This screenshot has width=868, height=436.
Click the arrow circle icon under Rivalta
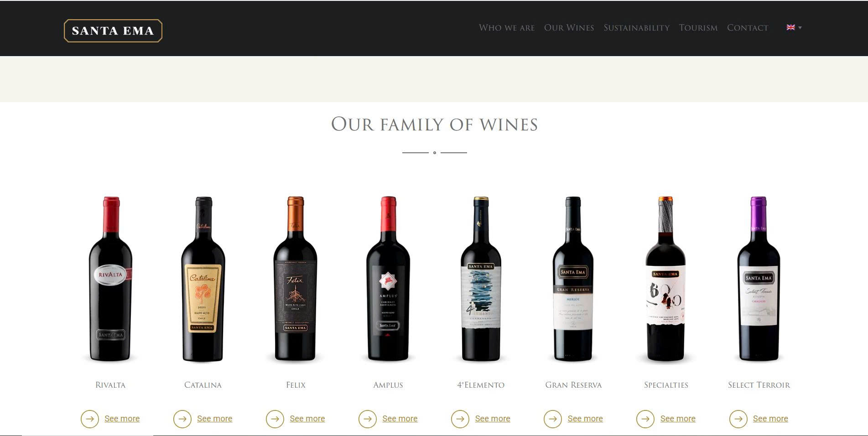(x=90, y=419)
